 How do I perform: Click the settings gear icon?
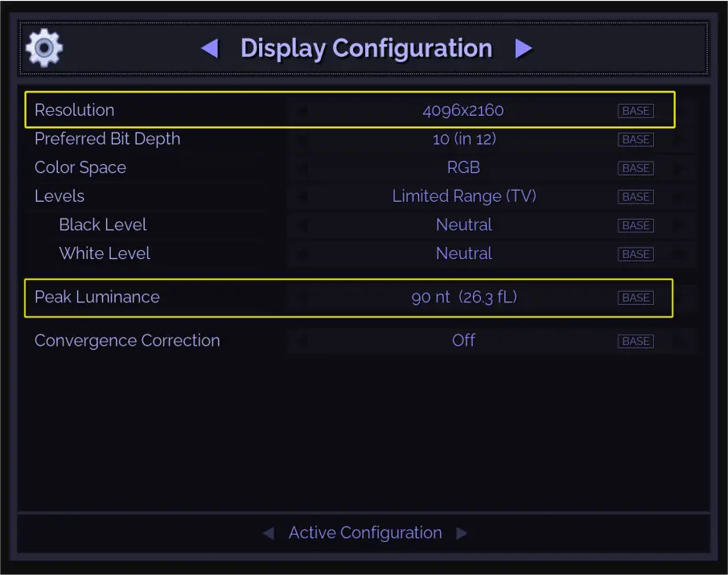click(43, 48)
